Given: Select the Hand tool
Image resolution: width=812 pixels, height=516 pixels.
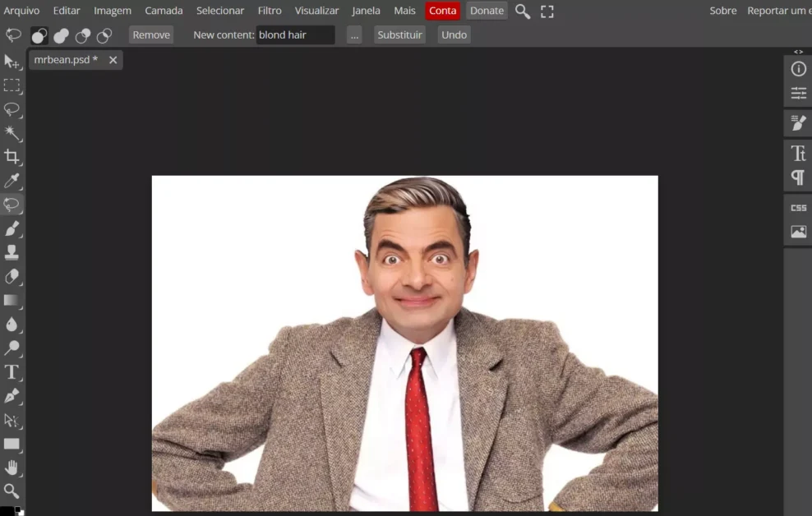Looking at the screenshot, I should (x=12, y=468).
